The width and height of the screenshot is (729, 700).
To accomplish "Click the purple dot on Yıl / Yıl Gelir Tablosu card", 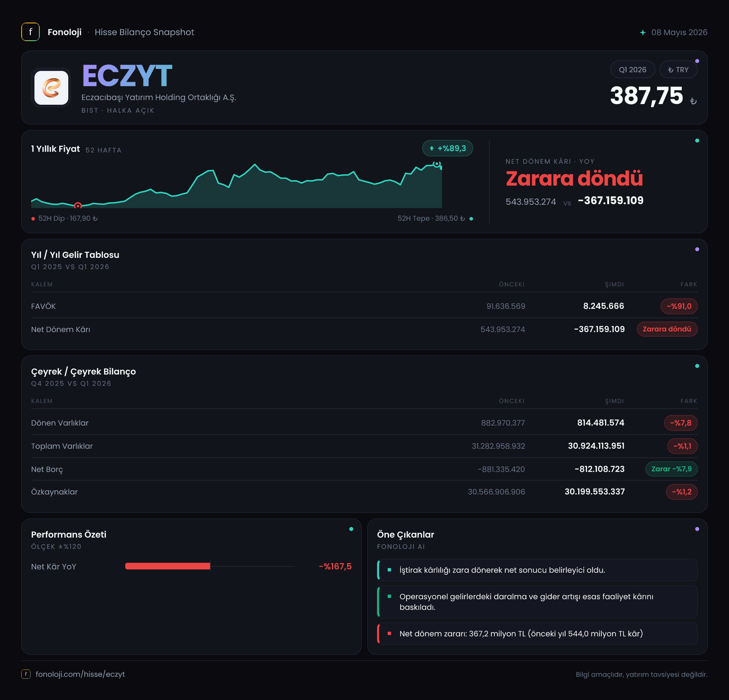I will [x=697, y=249].
